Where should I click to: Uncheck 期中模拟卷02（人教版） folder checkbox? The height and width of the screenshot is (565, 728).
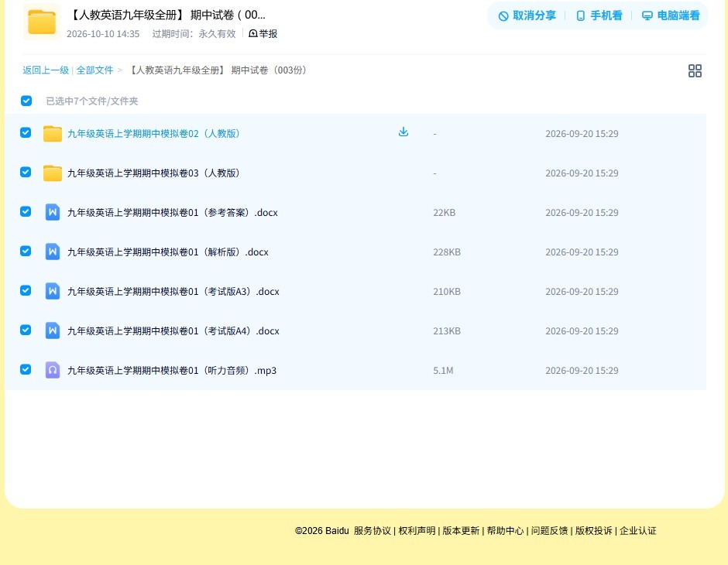coord(26,132)
